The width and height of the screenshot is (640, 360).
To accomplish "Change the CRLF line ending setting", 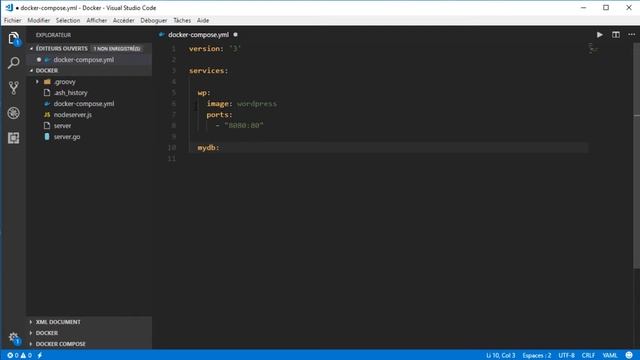I will pos(588,356).
